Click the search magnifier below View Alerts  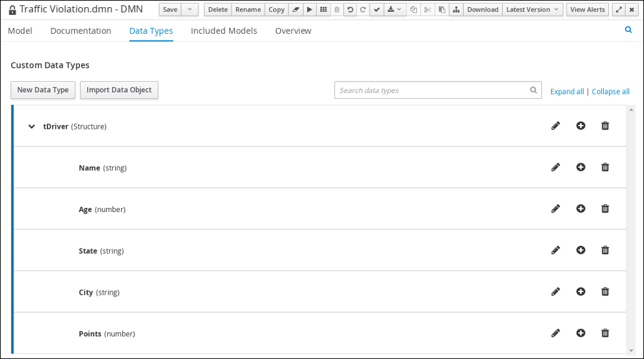pos(628,30)
